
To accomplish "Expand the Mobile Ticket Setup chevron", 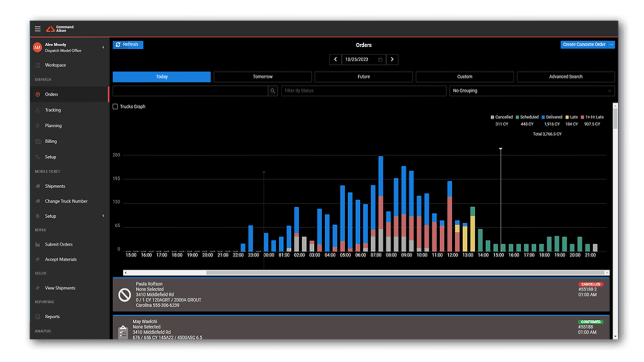I will click(x=104, y=216).
